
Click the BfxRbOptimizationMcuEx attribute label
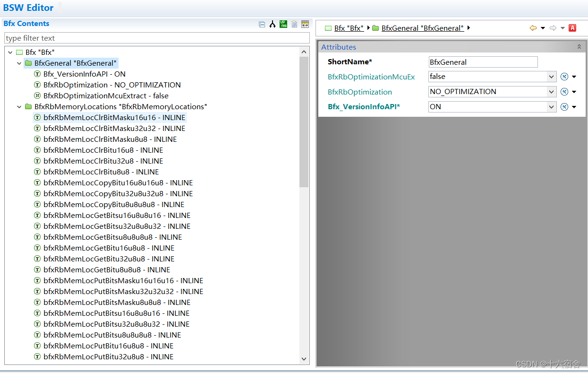click(x=371, y=77)
